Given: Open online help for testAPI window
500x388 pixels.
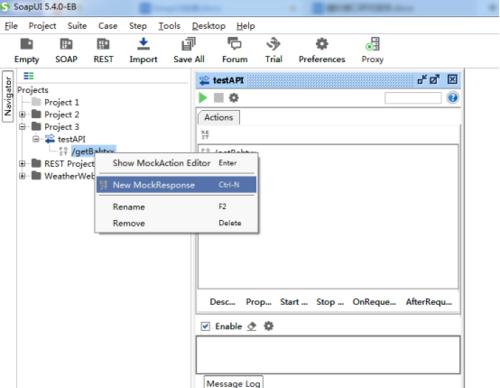Looking at the screenshot, I should pos(452,98).
